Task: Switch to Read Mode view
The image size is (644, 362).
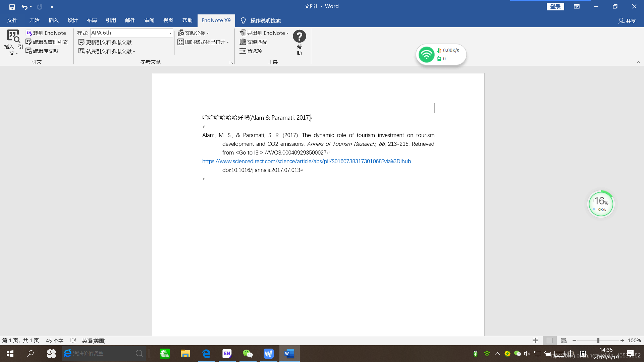Action: coord(535,341)
